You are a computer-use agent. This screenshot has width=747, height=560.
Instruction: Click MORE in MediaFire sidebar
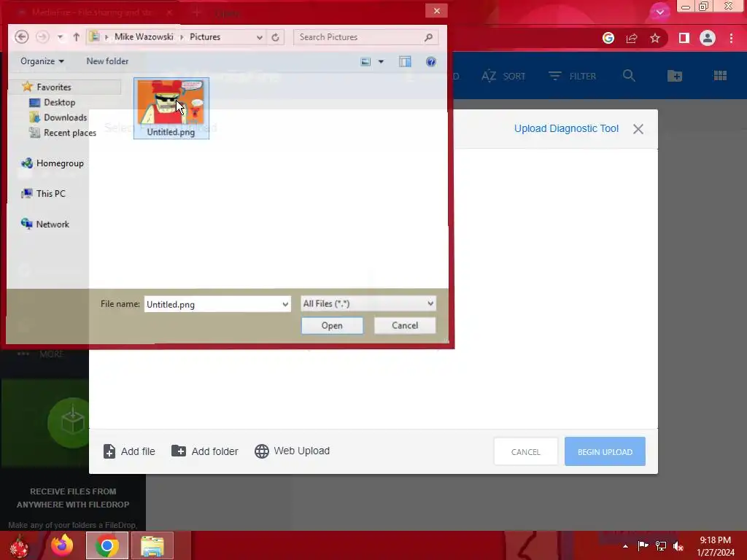point(41,354)
